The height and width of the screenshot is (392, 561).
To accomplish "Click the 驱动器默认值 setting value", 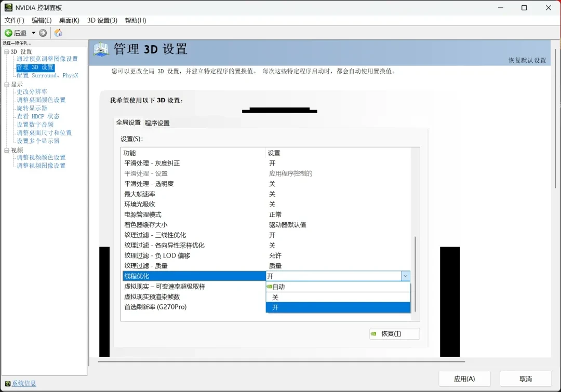I will [x=288, y=225].
